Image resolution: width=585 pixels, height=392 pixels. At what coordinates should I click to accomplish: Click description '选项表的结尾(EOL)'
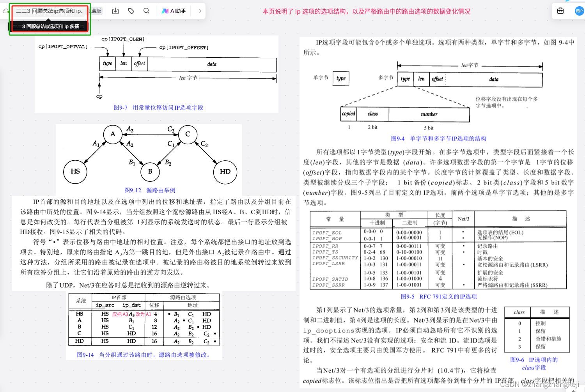(x=500, y=232)
